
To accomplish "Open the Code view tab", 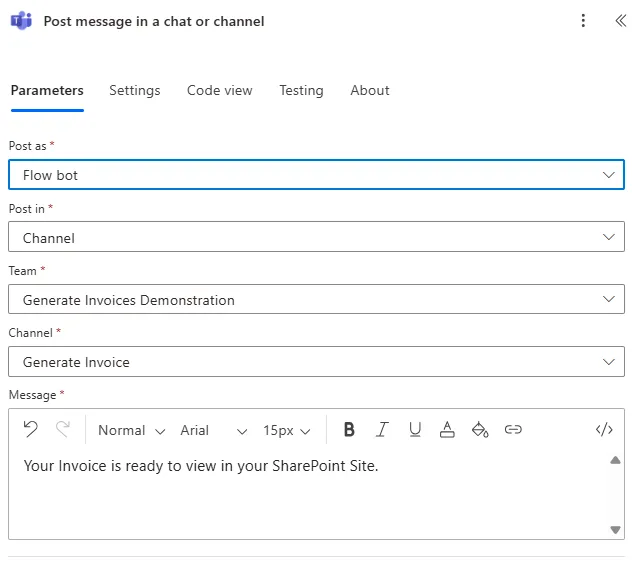I will pos(219,90).
